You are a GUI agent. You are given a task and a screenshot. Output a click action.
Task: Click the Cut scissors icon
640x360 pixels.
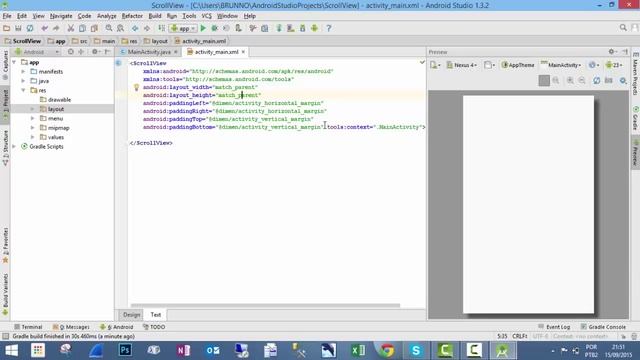click(71, 28)
